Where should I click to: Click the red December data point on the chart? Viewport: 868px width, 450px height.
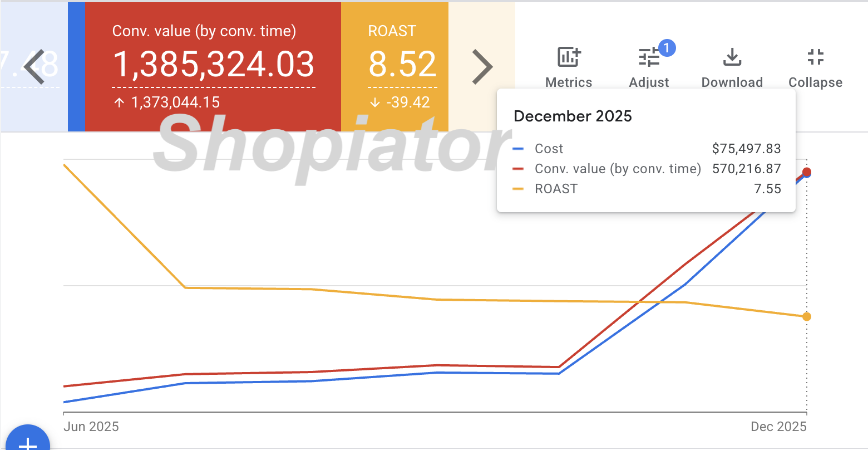tap(806, 173)
